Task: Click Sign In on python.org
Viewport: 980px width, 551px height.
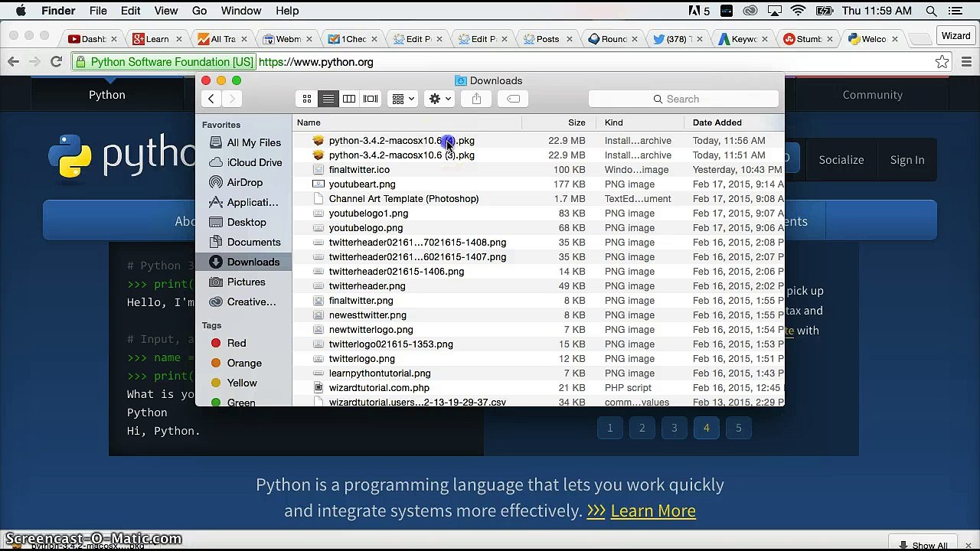Action: (907, 160)
